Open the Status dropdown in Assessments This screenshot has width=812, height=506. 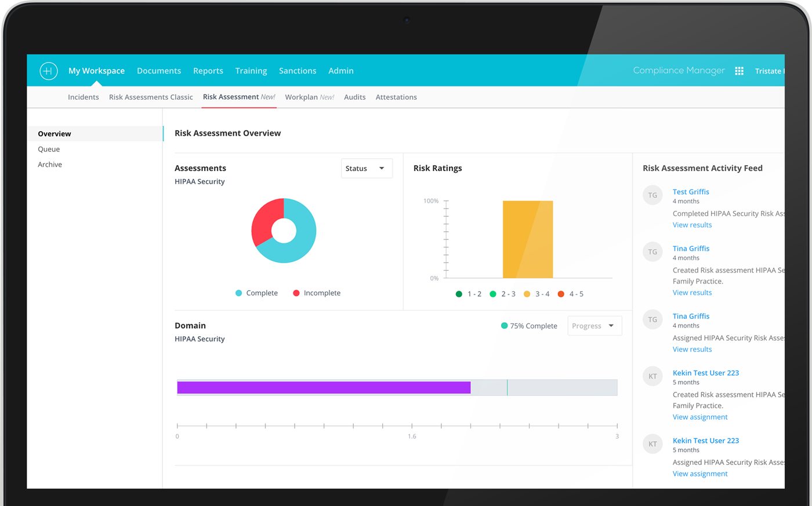pyautogui.click(x=367, y=169)
